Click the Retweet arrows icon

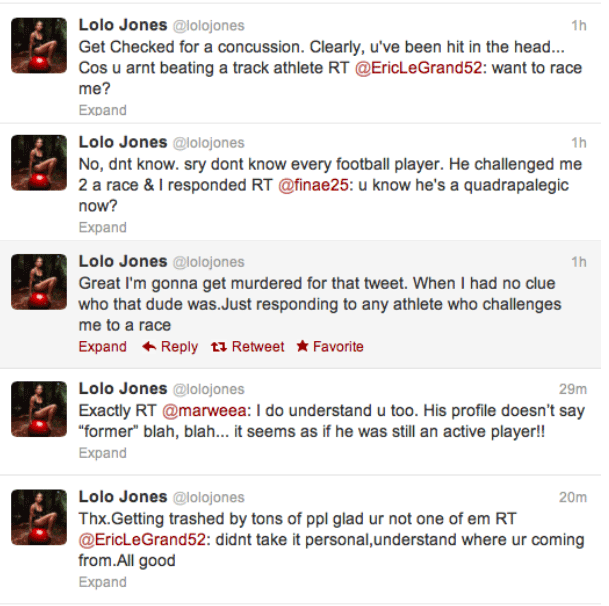219,347
